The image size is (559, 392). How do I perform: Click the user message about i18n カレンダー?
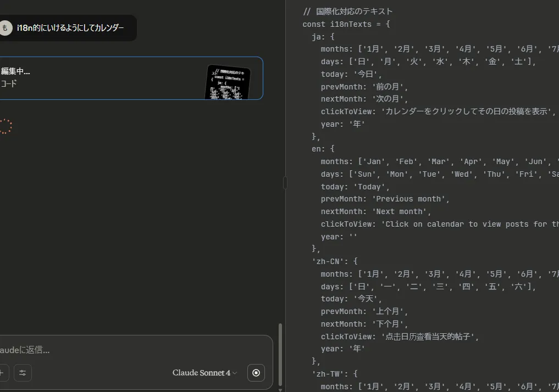coord(70,28)
